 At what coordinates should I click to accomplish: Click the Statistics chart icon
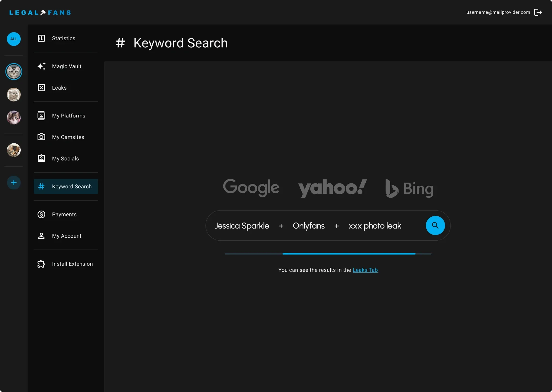click(x=41, y=38)
